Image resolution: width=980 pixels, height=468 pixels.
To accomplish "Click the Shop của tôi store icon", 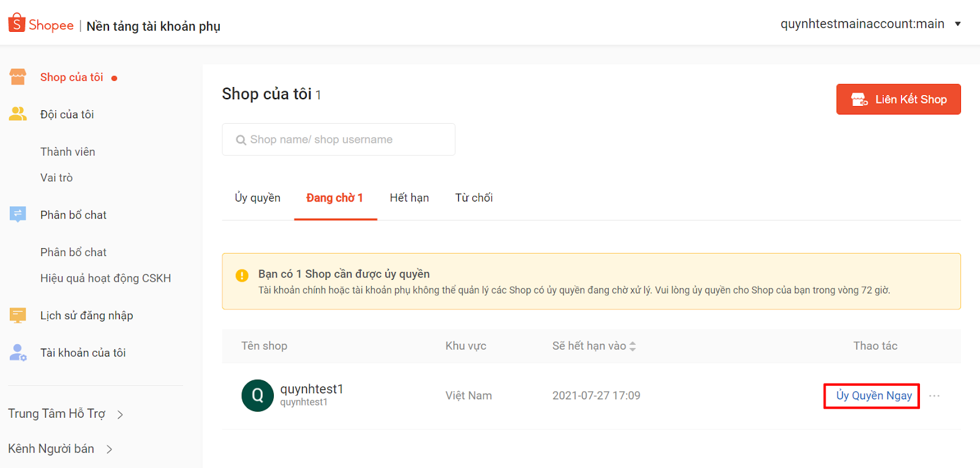I will (18, 77).
